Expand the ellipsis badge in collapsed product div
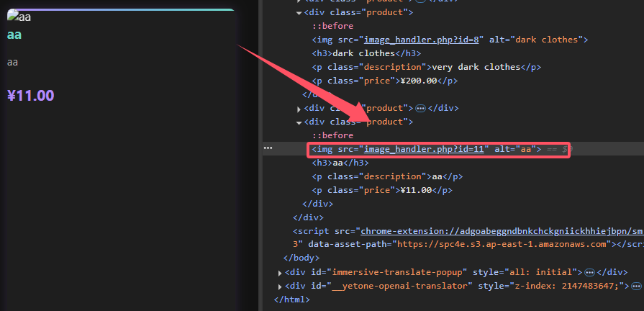The width and height of the screenshot is (644, 311). coord(421,108)
